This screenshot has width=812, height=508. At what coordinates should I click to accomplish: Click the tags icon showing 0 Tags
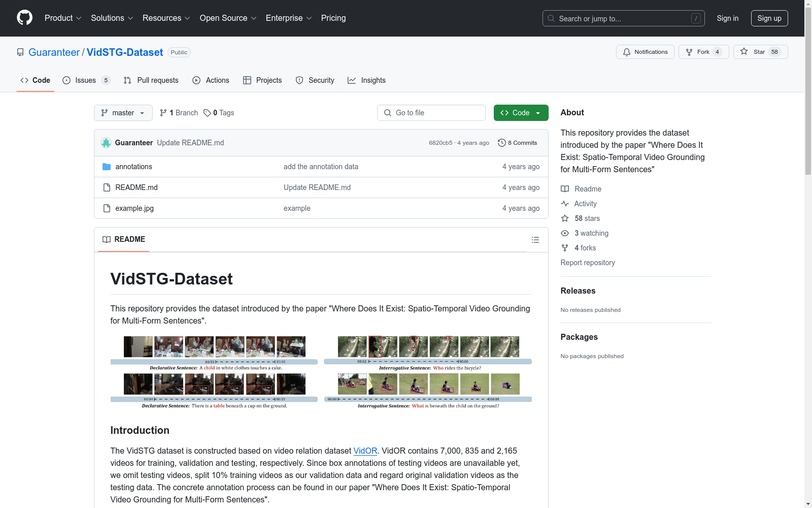(x=207, y=113)
